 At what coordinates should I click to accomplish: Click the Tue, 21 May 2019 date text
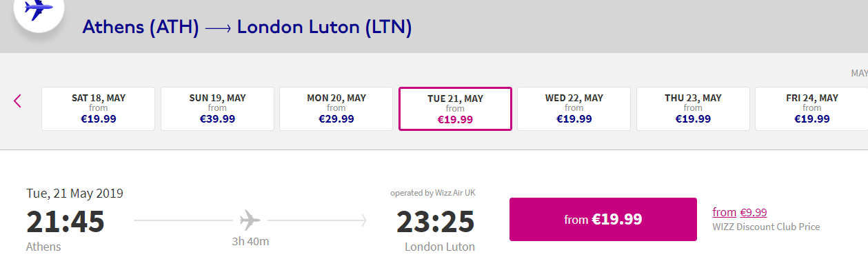pyautogui.click(x=75, y=194)
